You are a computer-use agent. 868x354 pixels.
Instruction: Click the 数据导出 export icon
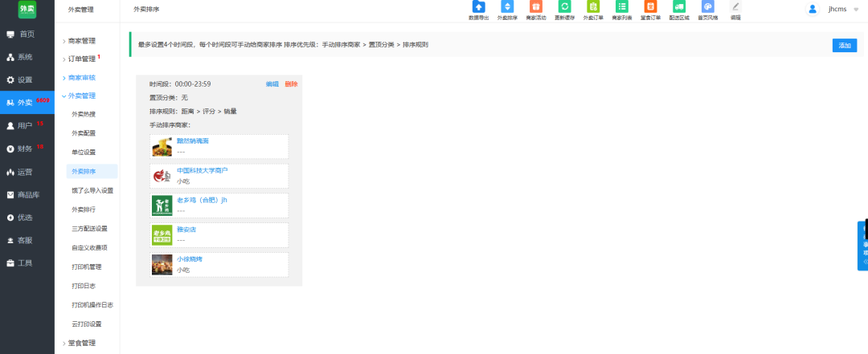(478, 7)
